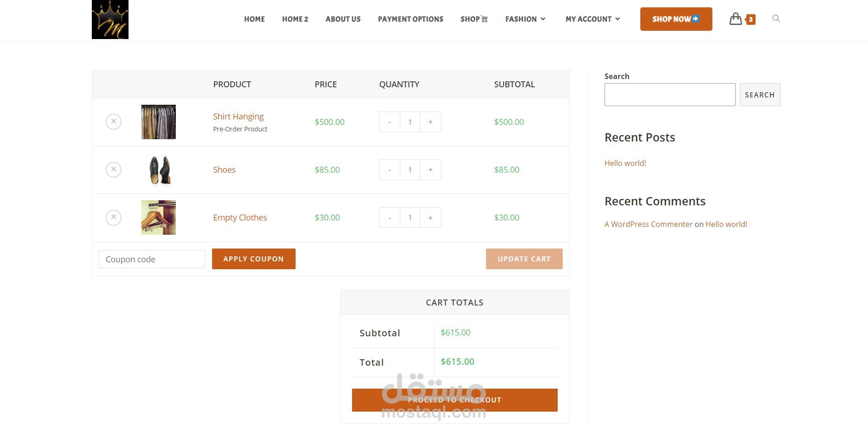The image size is (868, 430).
Task: Open the Shoes product link
Action: click(x=224, y=170)
